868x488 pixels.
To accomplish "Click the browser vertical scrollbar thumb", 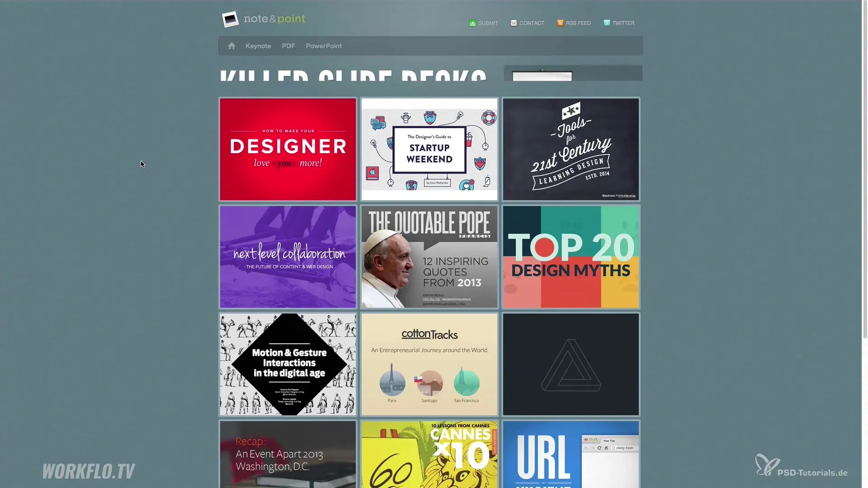I will pyautogui.click(x=865, y=169).
